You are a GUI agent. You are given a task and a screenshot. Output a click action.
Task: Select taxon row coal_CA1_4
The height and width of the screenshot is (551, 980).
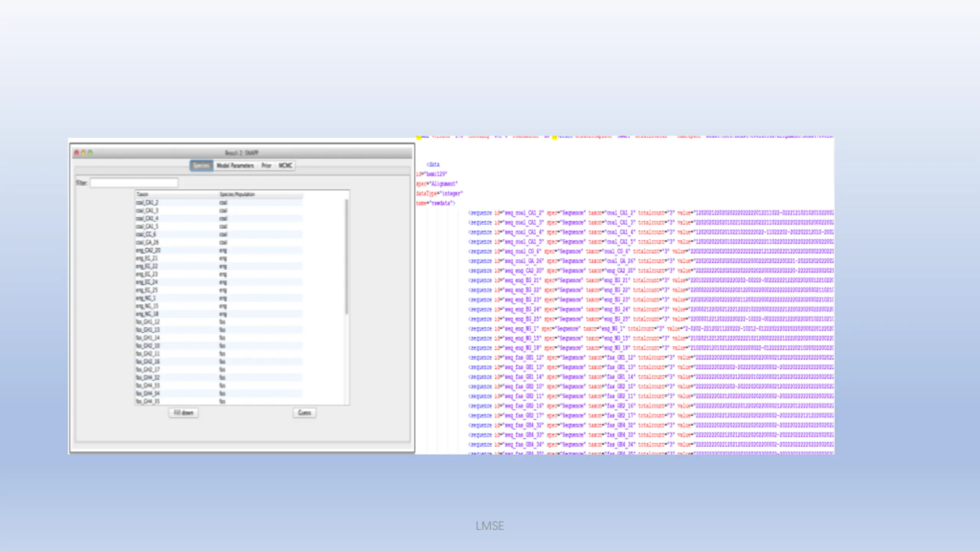pos(219,218)
